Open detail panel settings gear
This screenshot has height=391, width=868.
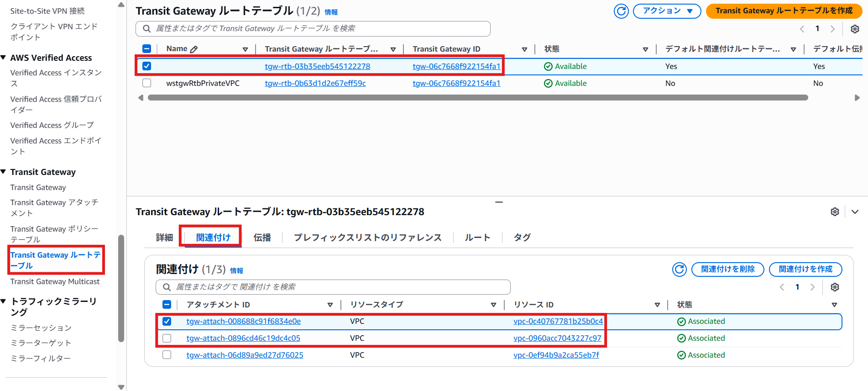[835, 212]
